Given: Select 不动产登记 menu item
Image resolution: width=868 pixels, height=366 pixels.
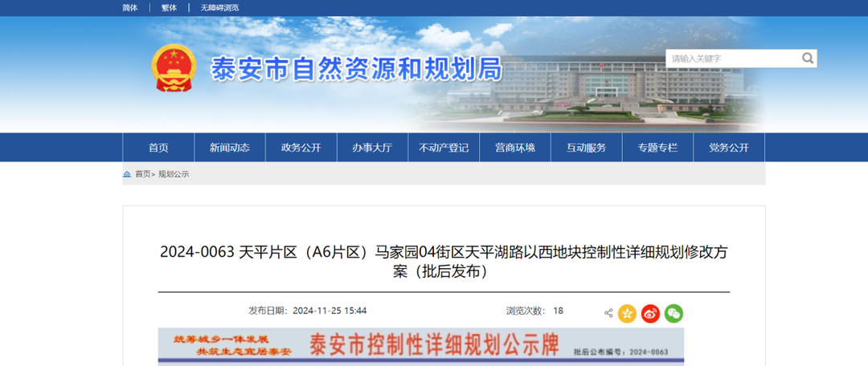Looking at the screenshot, I should coord(444,148).
